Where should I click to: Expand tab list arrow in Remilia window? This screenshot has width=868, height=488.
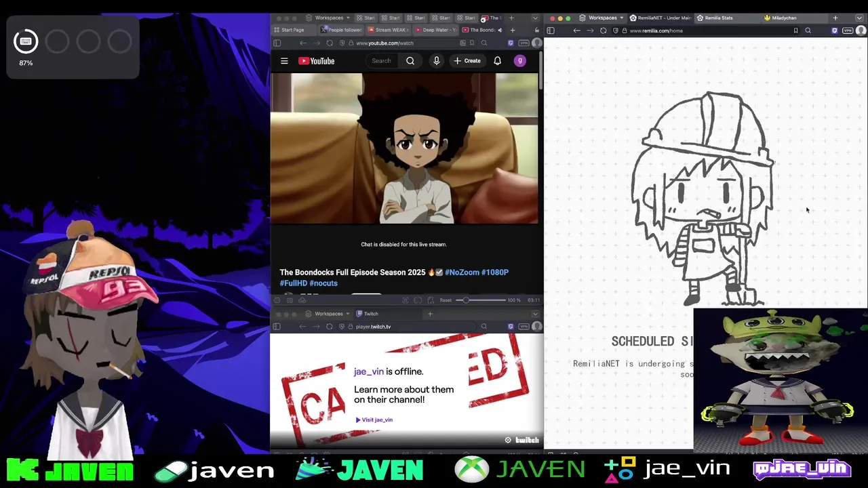pyautogui.click(x=861, y=18)
